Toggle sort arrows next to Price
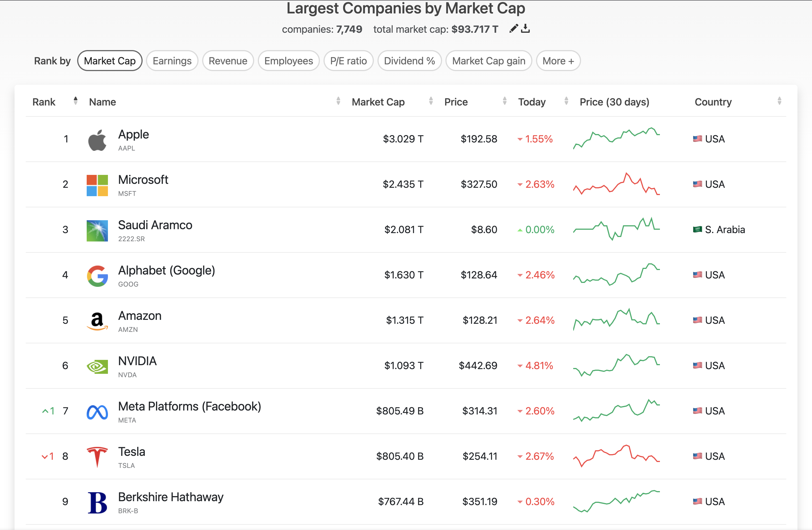Screen dimensions: 812x530 (x=505, y=101)
